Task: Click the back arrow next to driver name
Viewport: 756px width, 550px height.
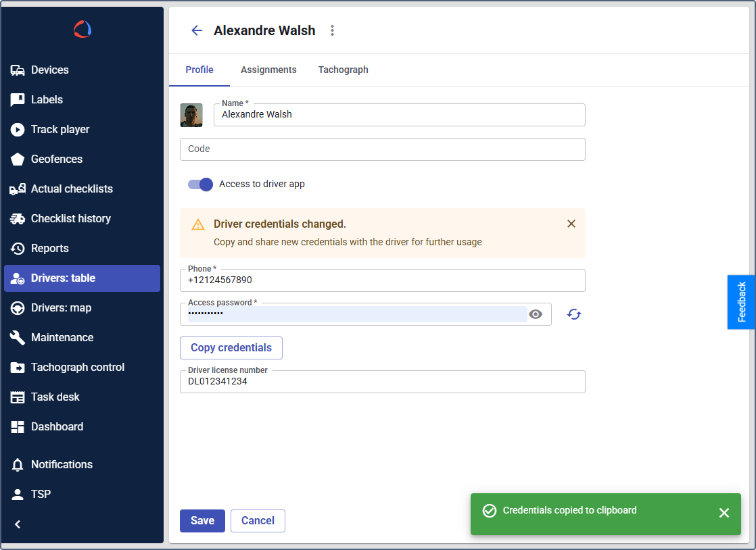Action: (x=197, y=30)
